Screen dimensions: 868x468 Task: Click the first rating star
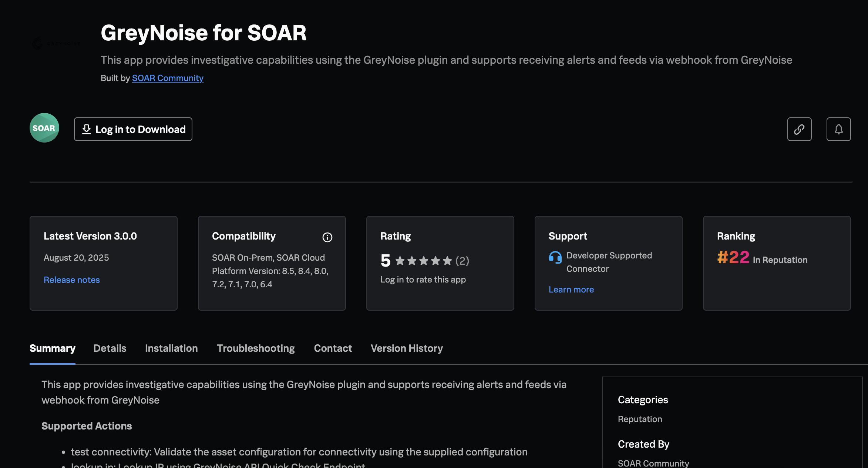pyautogui.click(x=400, y=261)
